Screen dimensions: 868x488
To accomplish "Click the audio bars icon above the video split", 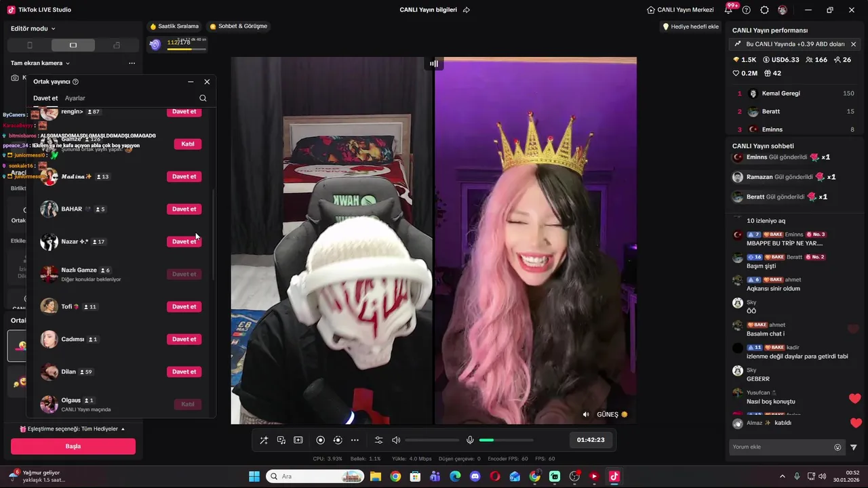I will click(434, 64).
